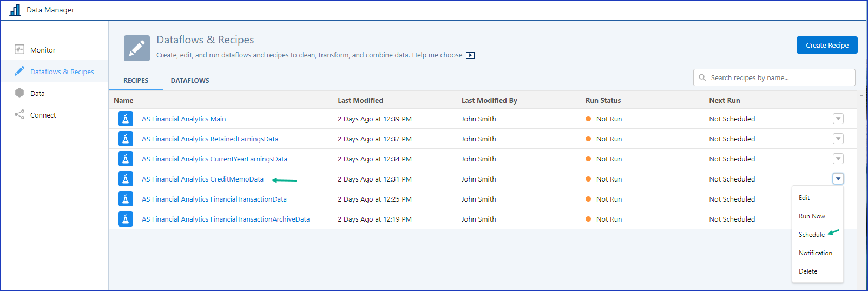Viewport: 868px width, 291px height.
Task: Click the Search recipes by name field
Action: (x=779, y=77)
